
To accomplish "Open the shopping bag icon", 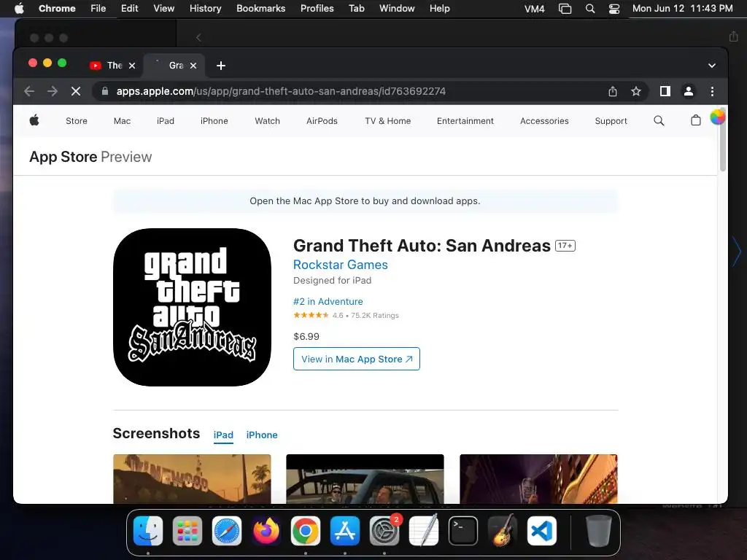I will tap(695, 120).
